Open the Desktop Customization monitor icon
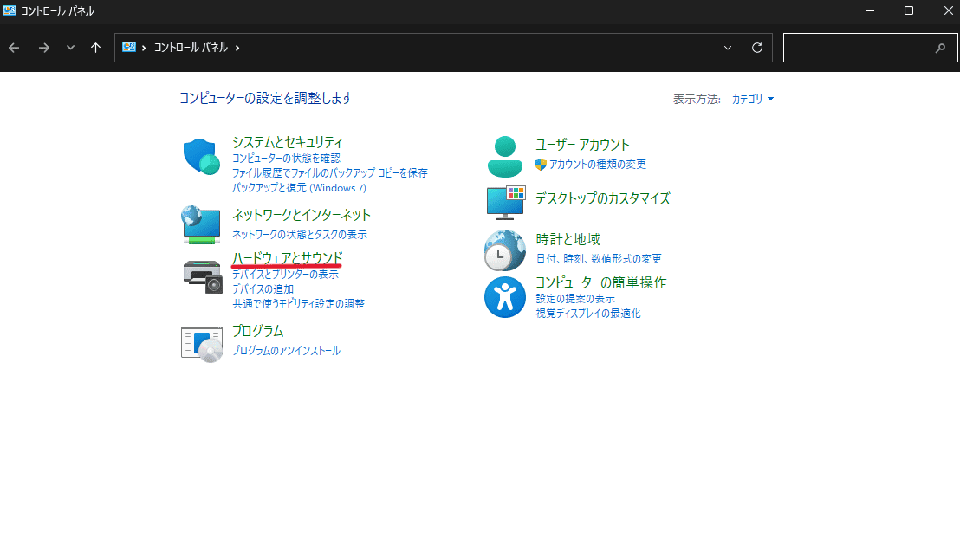Screen dimensions: 960x538 pos(506,203)
